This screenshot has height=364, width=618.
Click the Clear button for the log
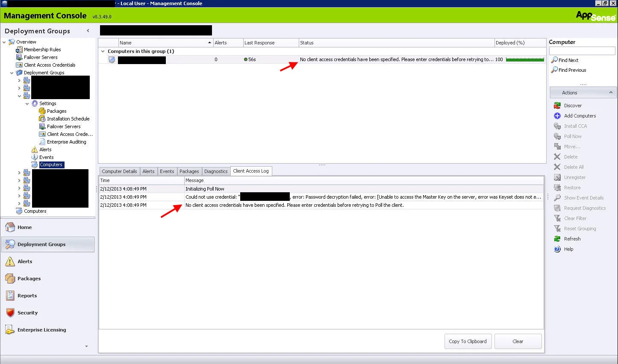coord(518,341)
